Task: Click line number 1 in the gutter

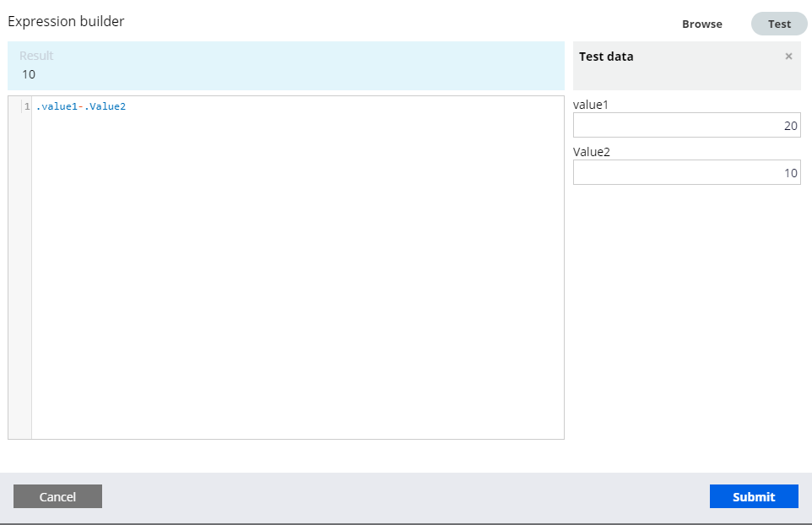Action: click(x=26, y=106)
